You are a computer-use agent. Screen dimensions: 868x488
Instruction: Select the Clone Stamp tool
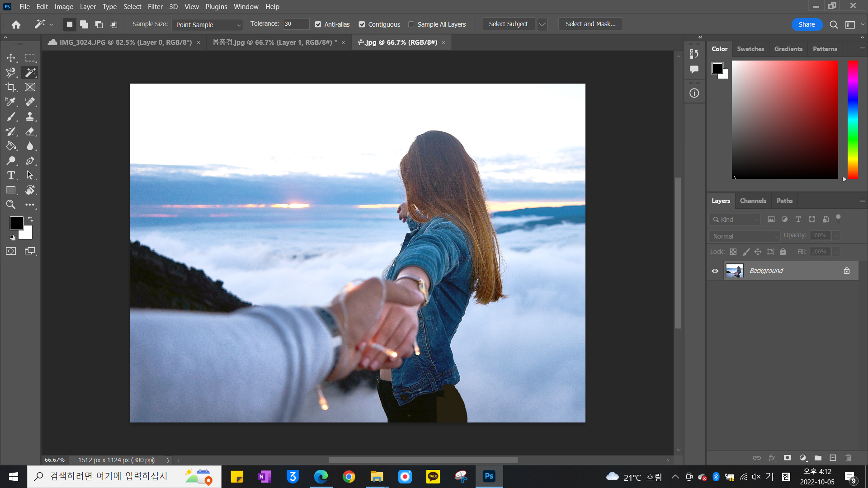coord(30,117)
